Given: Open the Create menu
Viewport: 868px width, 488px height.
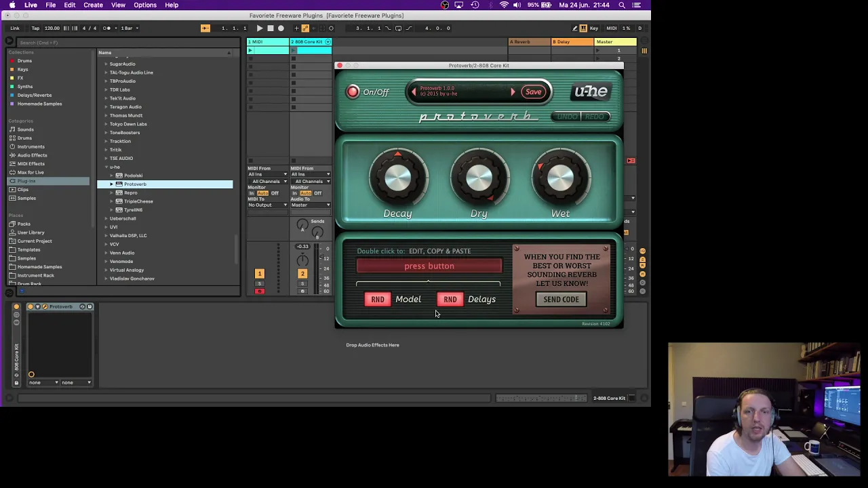Looking at the screenshot, I should click(93, 5).
